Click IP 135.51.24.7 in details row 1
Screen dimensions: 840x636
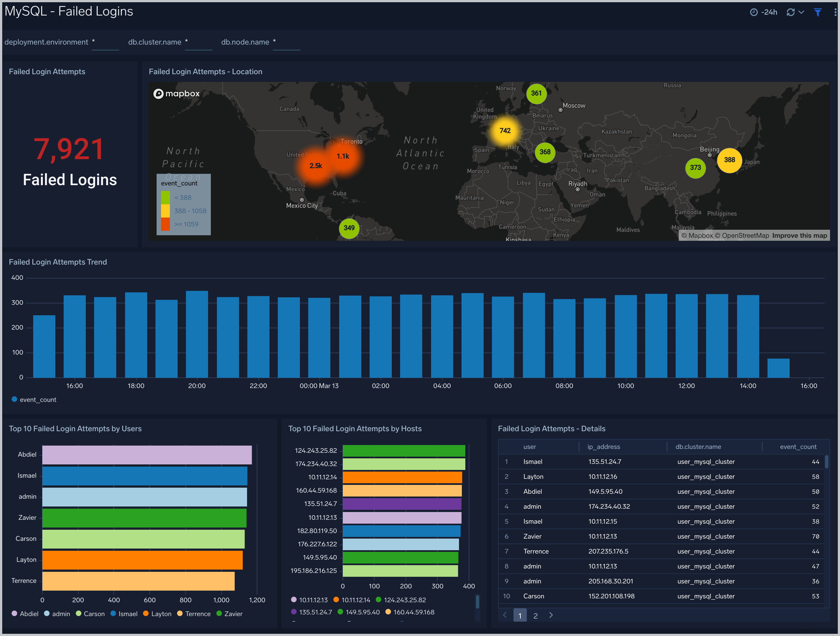coord(605,462)
